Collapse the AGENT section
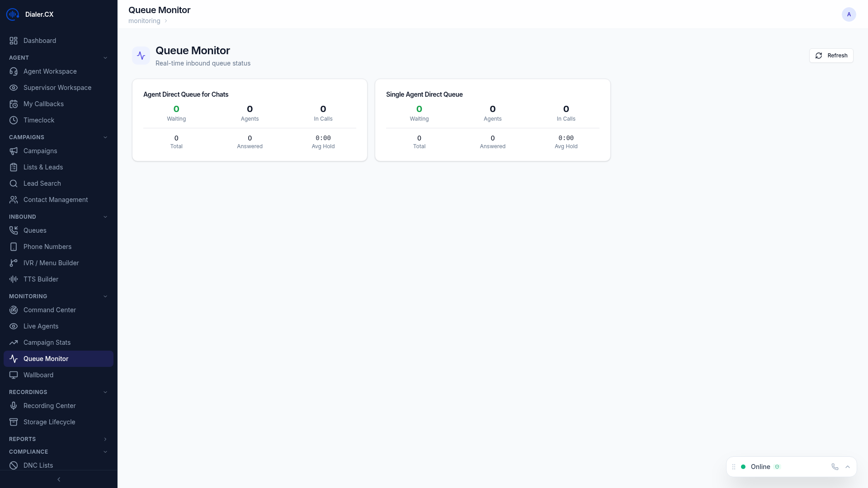This screenshot has width=868, height=488. [105, 57]
